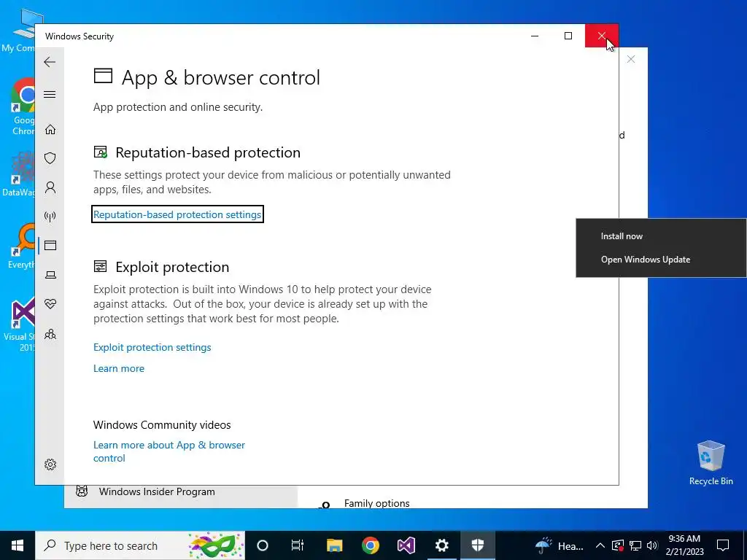The height and width of the screenshot is (560, 747).
Task: Select App & browser control sidebar icon
Action: (x=50, y=246)
